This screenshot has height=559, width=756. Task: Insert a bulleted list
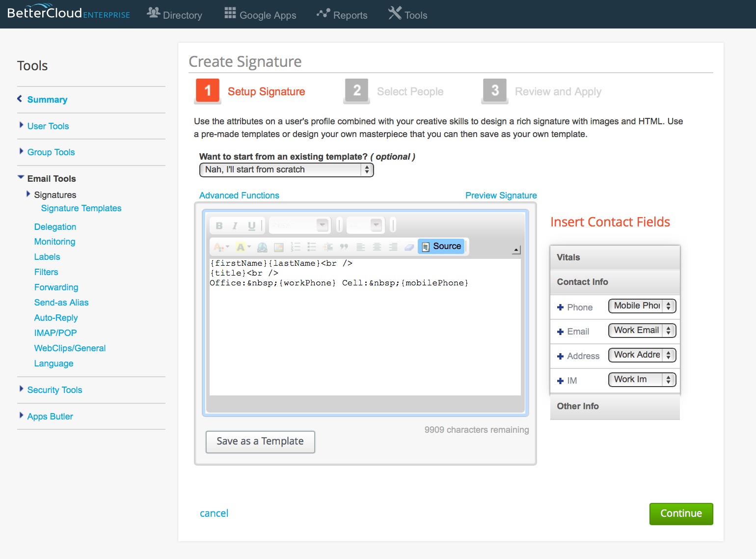(311, 247)
